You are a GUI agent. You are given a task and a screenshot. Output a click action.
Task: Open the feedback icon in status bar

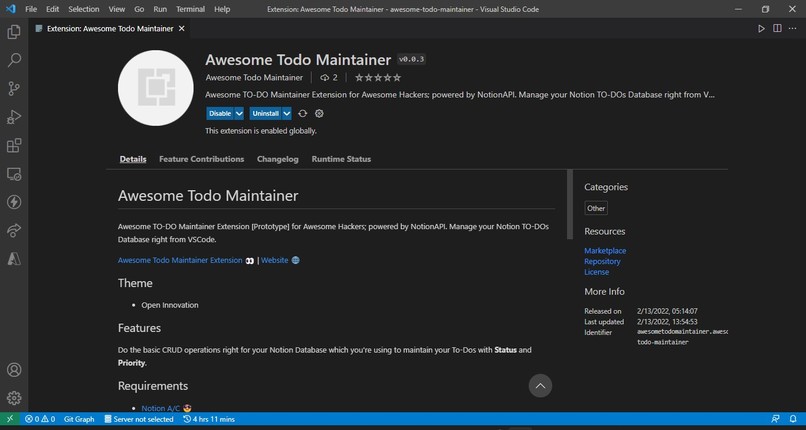(776, 419)
